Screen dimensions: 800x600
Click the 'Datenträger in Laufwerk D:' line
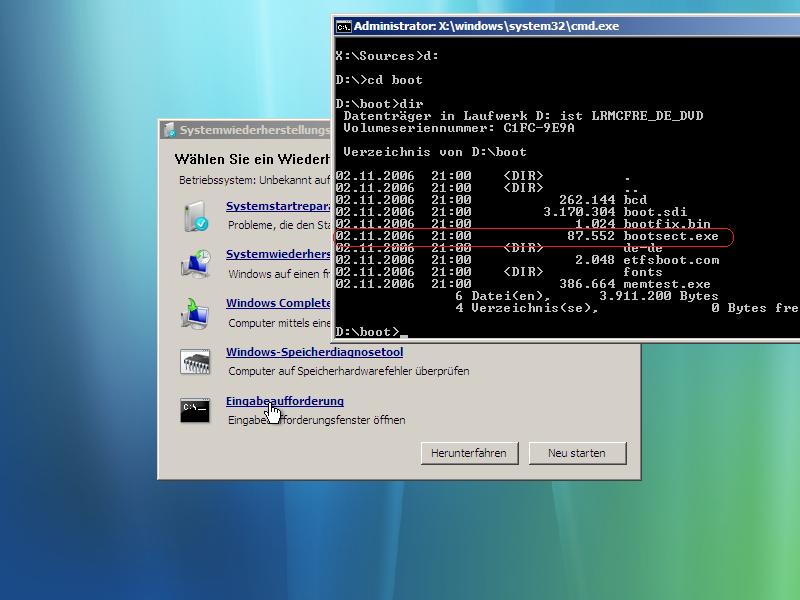(x=523, y=116)
